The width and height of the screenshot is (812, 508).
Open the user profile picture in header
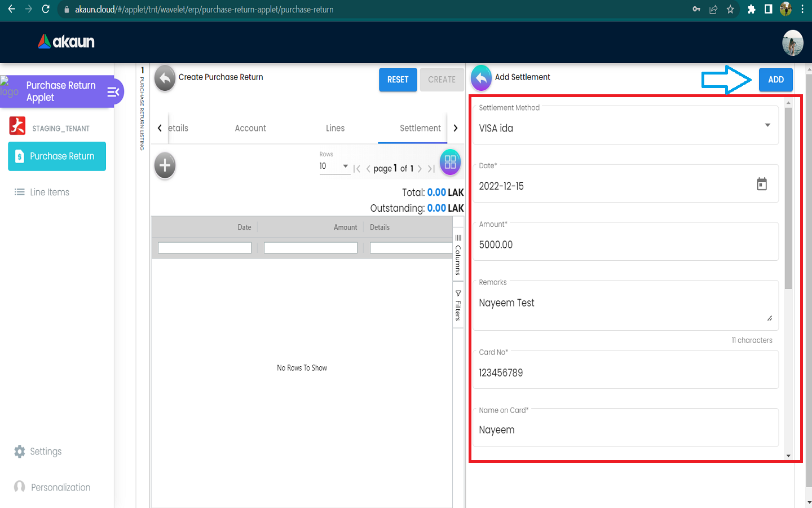coord(792,43)
